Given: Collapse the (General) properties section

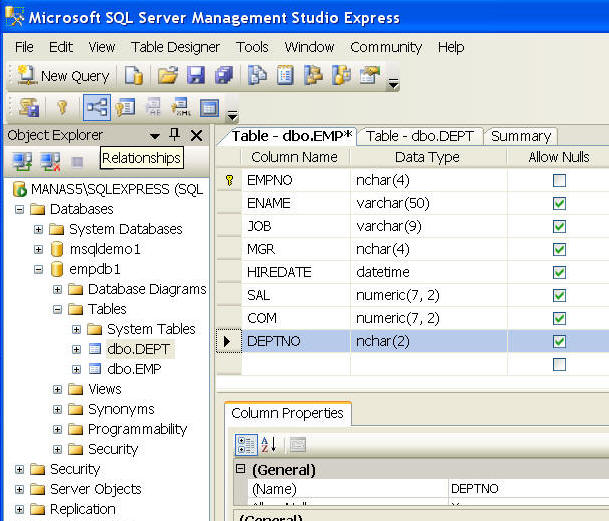Looking at the screenshot, I should point(240,469).
